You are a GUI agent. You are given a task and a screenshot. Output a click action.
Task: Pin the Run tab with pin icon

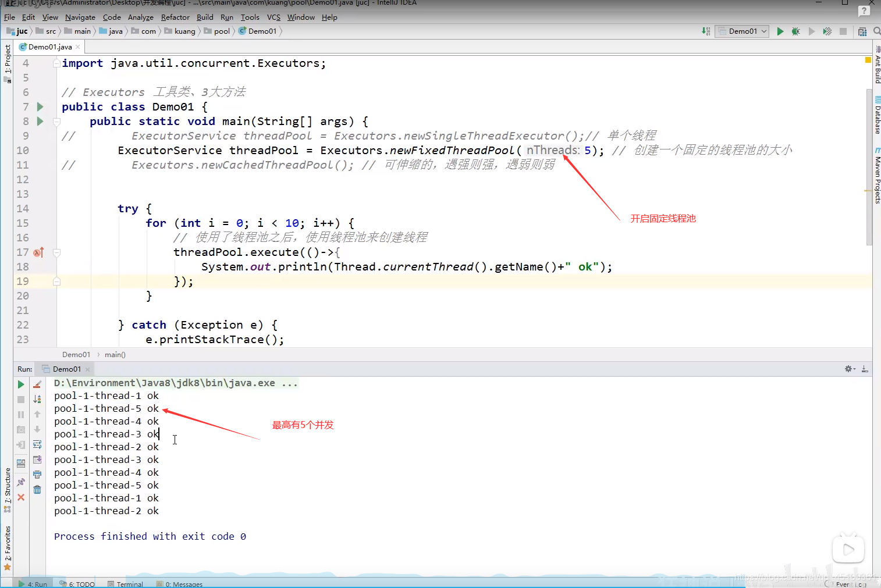pos(21,482)
